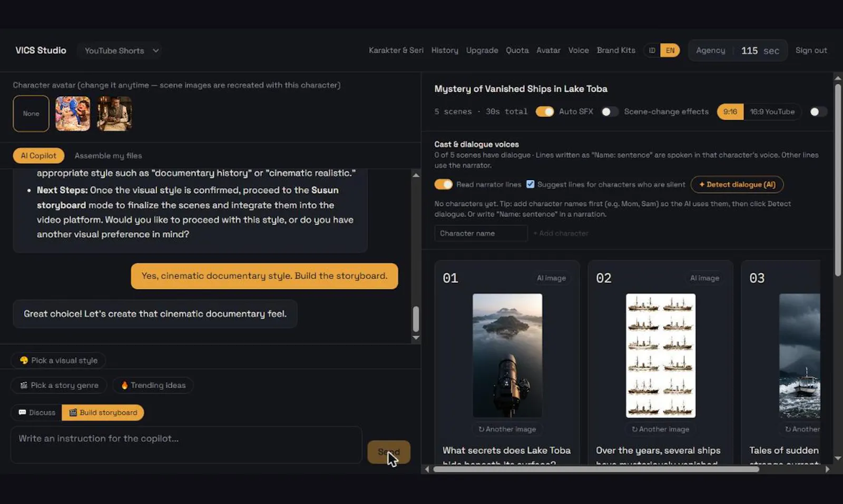Select the Discuss mode

[x=37, y=412]
